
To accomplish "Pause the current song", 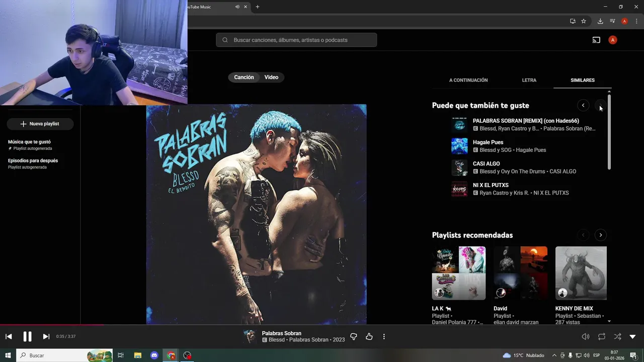I will (27, 336).
